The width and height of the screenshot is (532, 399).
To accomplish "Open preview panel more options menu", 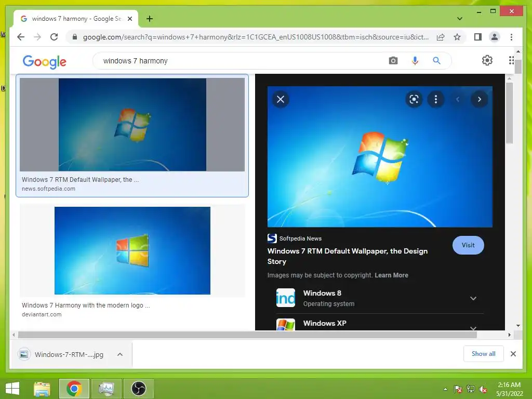I will click(436, 99).
